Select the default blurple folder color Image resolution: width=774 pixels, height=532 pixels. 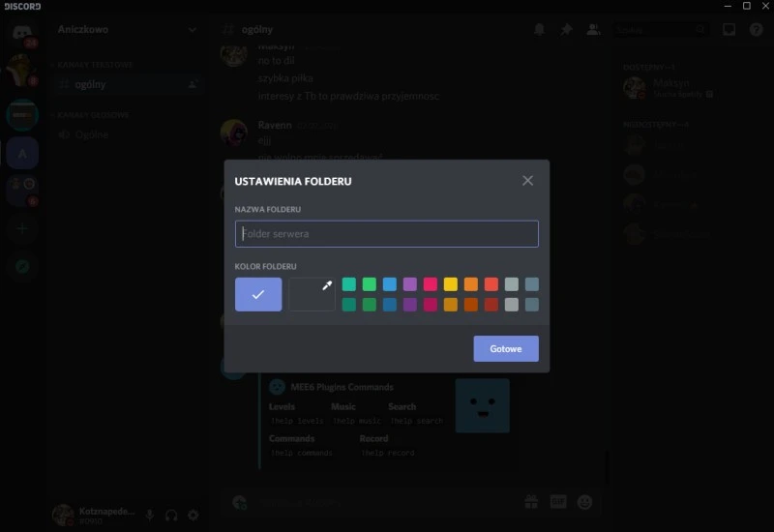pyautogui.click(x=258, y=294)
